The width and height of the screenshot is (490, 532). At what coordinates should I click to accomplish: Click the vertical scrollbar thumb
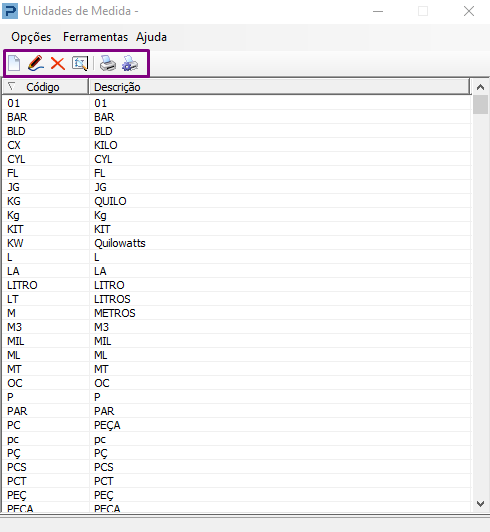pos(480,105)
